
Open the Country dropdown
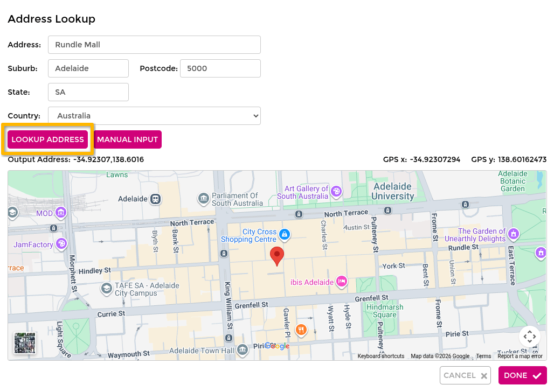pyautogui.click(x=155, y=116)
